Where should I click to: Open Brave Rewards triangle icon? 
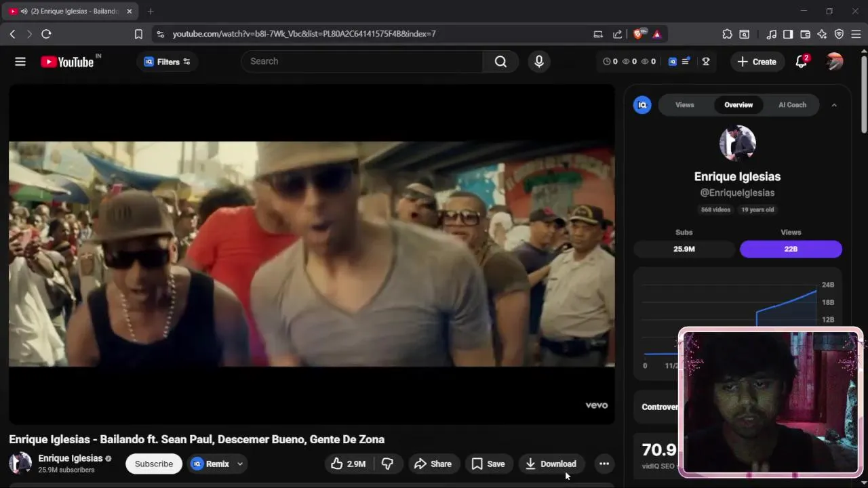657,34
